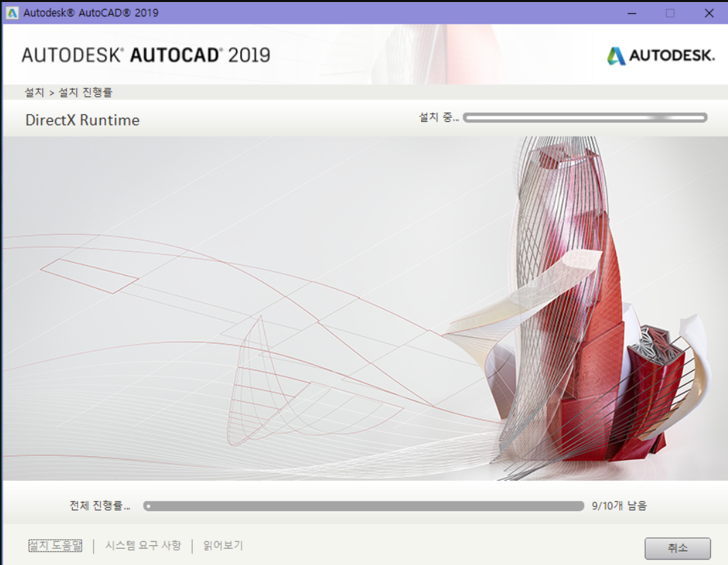Screen dimensions: 728x565
Task: Click the 9/10개 남음 status text
Action: 621,506
